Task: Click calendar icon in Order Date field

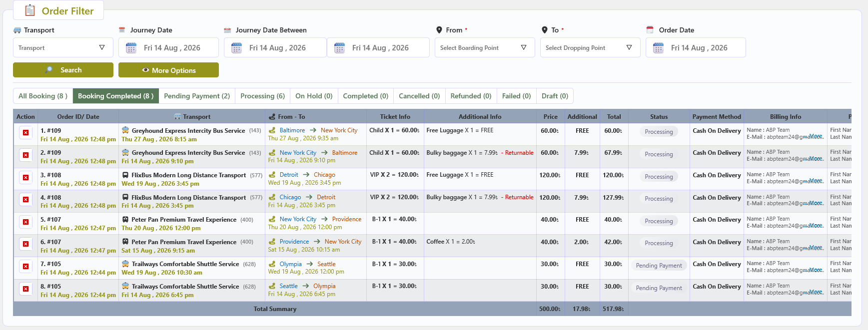Action: coord(658,48)
